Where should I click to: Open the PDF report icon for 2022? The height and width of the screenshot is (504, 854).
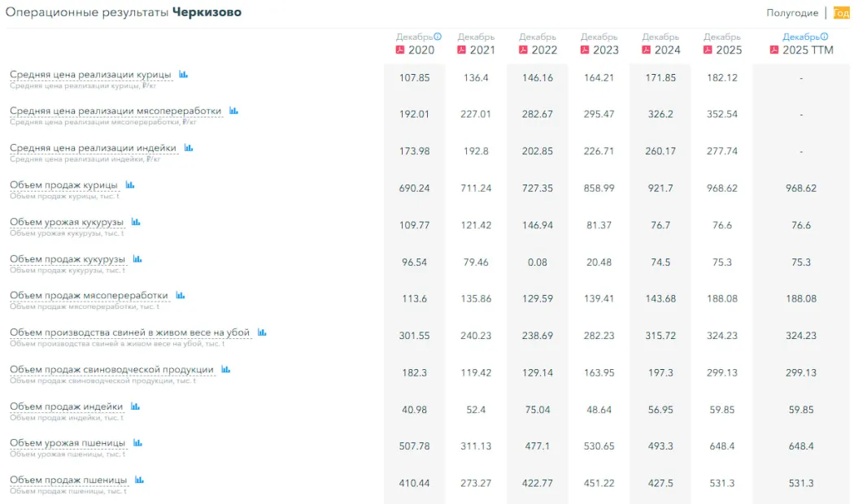tap(524, 50)
